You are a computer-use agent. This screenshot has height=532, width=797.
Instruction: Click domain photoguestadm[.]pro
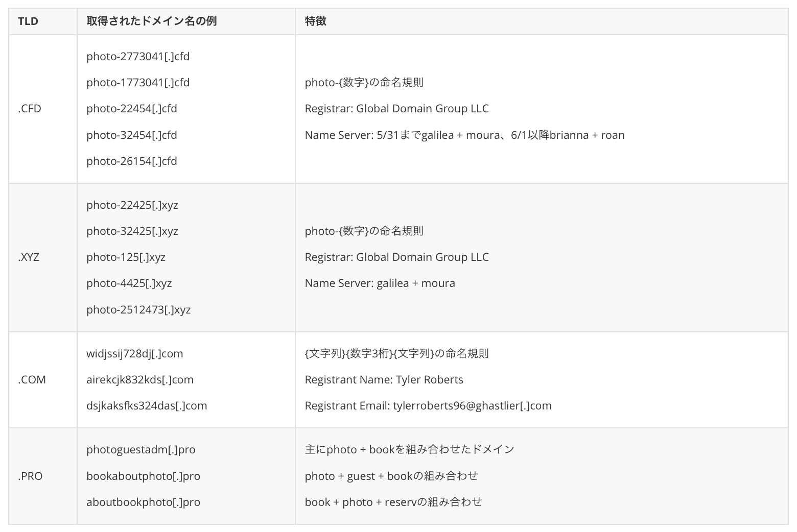click(x=141, y=450)
